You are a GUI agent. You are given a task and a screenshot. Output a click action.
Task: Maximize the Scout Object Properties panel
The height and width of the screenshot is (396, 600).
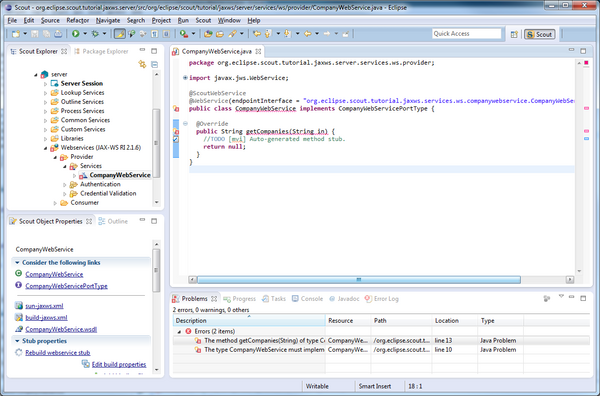154,221
